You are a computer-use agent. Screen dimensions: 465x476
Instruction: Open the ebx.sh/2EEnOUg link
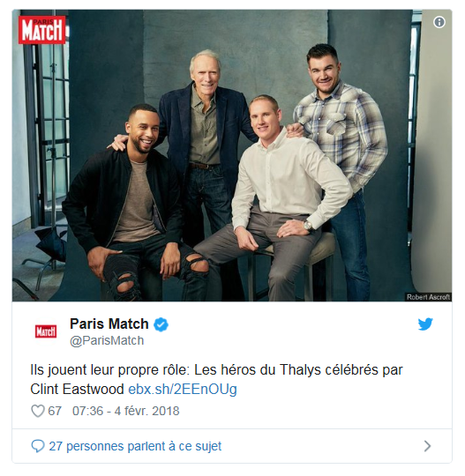183,390
